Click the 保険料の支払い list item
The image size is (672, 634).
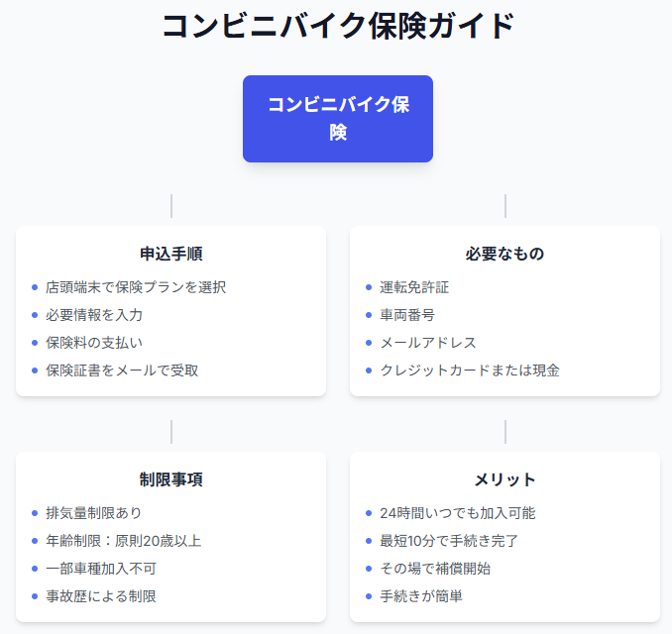click(x=94, y=343)
